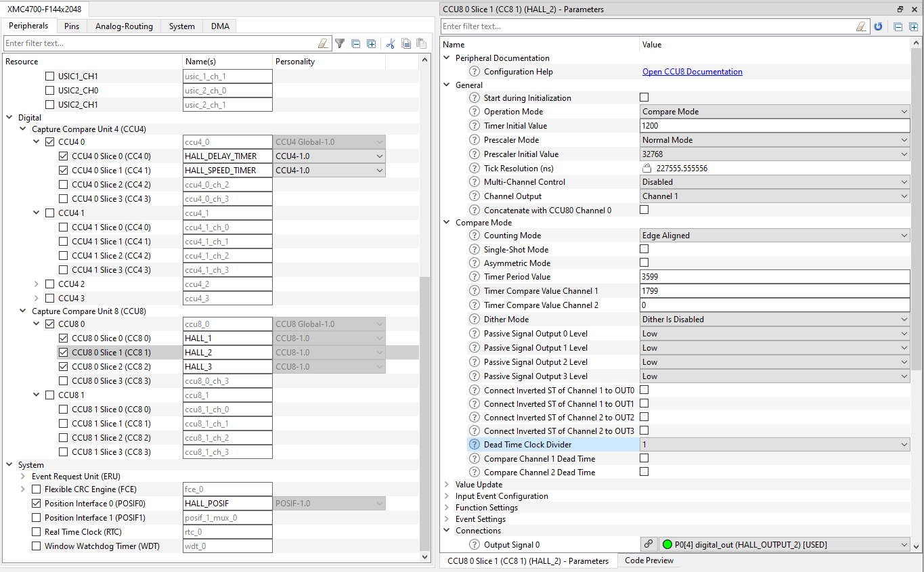Switch to the Pins tab
The width and height of the screenshot is (924, 572).
coord(72,26)
